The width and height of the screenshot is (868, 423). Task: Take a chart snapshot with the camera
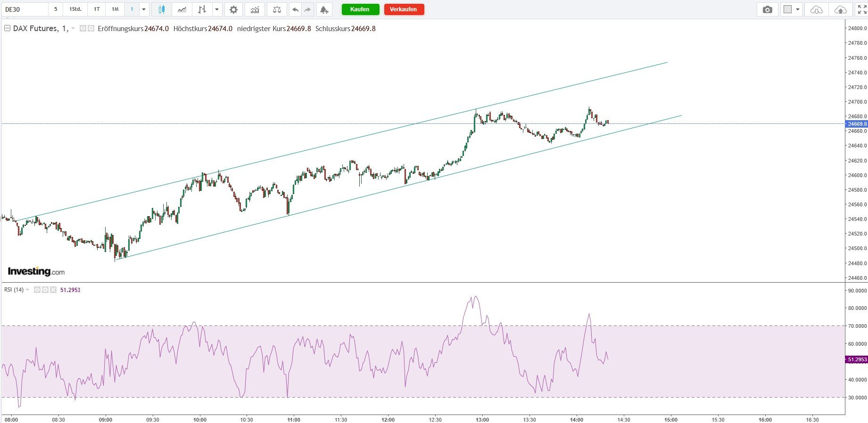[x=767, y=9]
